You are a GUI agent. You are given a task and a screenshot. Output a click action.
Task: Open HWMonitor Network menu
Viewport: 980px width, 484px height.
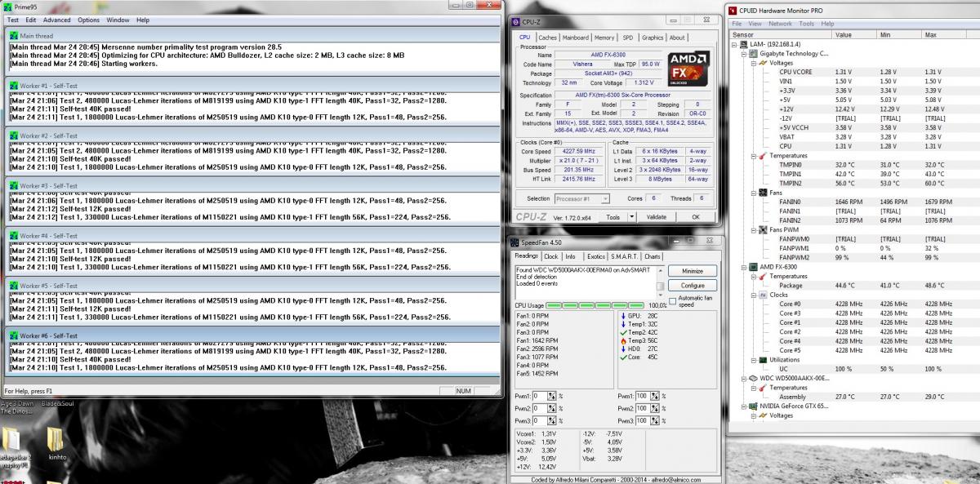(x=780, y=24)
